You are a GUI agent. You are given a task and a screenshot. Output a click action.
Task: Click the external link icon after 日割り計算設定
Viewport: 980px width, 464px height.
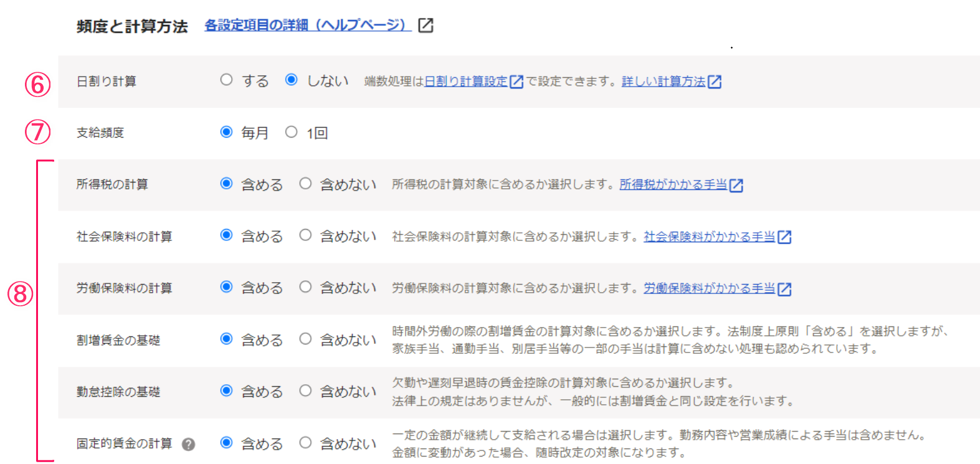tap(516, 82)
